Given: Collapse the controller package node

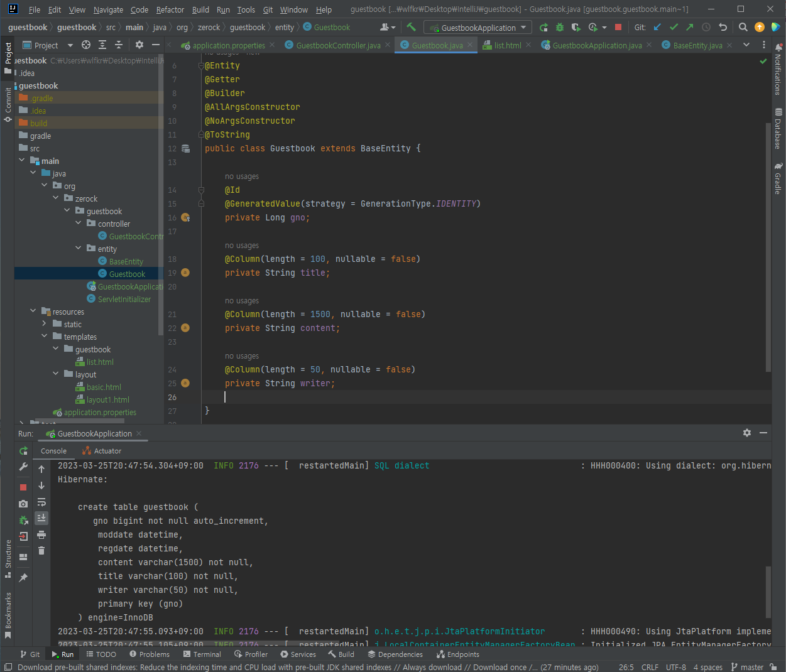Looking at the screenshot, I should pos(79,224).
